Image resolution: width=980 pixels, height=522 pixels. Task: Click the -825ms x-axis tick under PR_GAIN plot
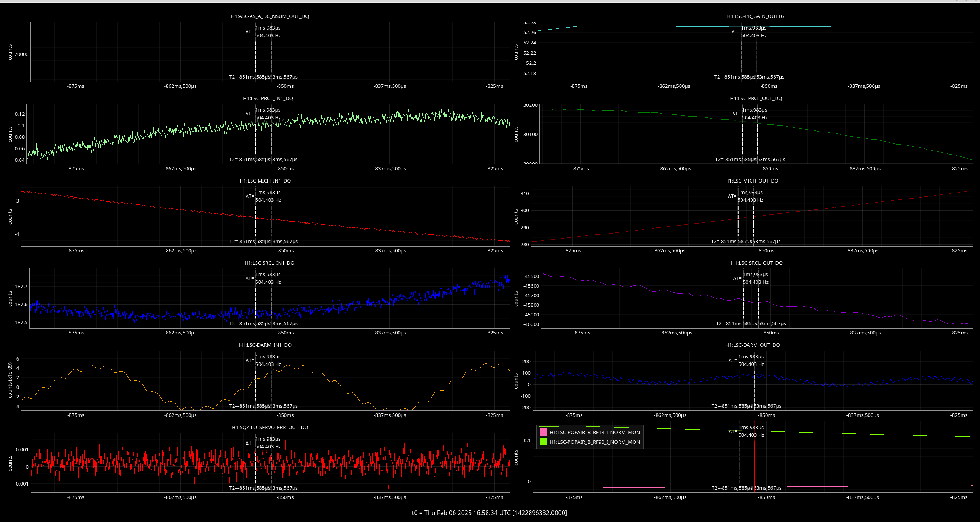pos(959,86)
